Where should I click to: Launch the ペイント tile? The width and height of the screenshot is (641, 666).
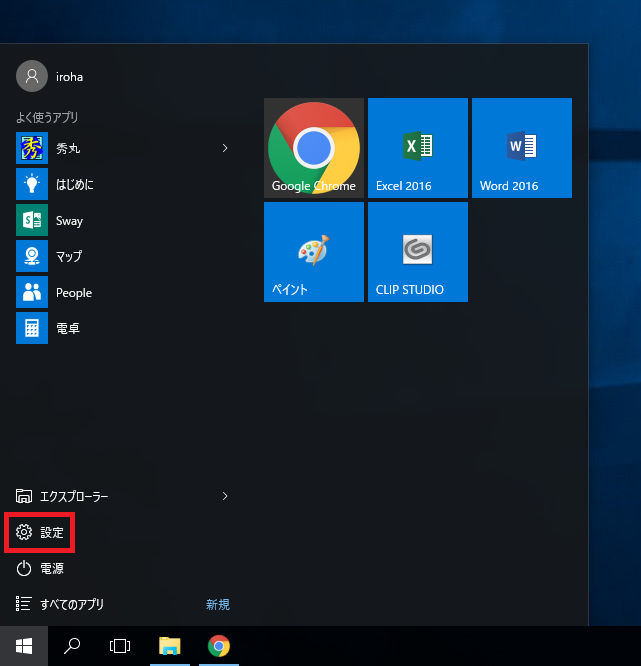click(x=314, y=252)
